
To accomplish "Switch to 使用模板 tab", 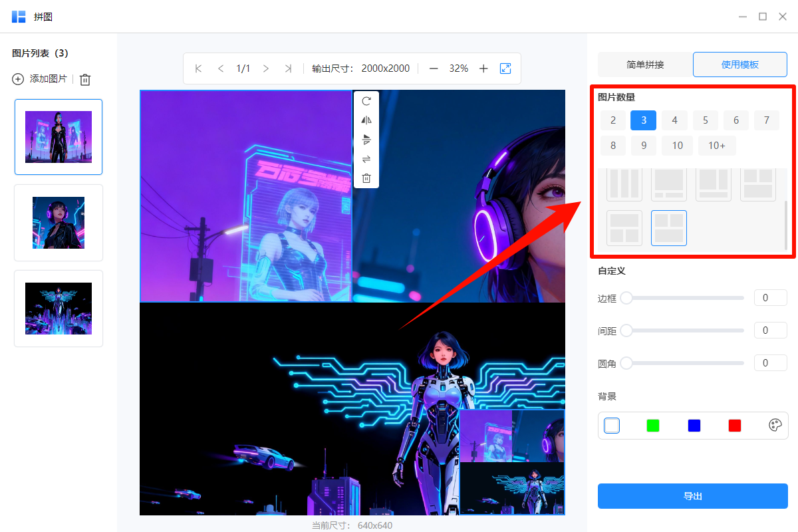I will 739,64.
